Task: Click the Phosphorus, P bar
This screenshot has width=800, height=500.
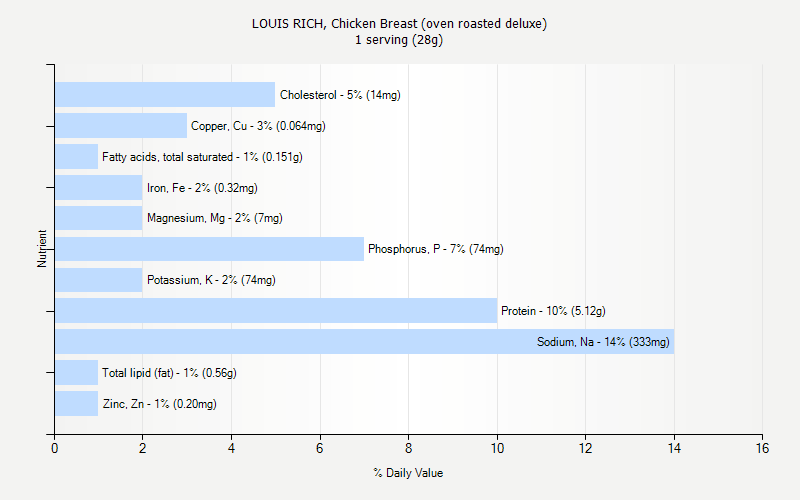Action: (209, 249)
